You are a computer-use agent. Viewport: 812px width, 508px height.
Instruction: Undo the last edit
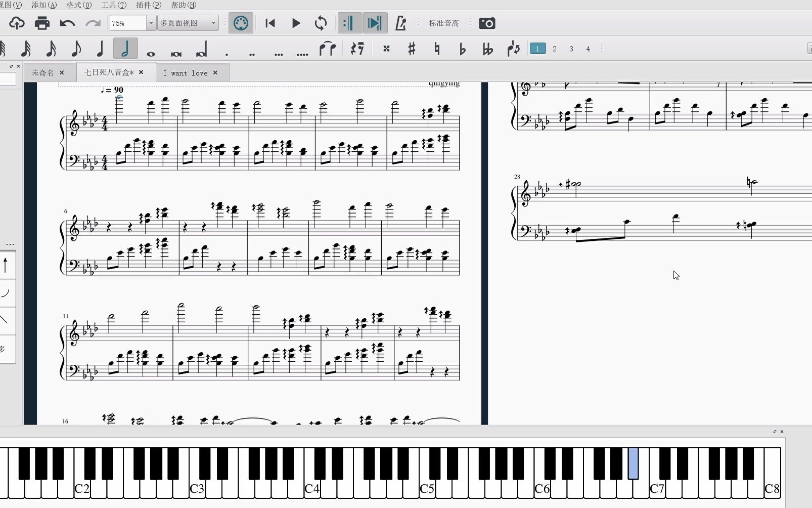pyautogui.click(x=67, y=23)
